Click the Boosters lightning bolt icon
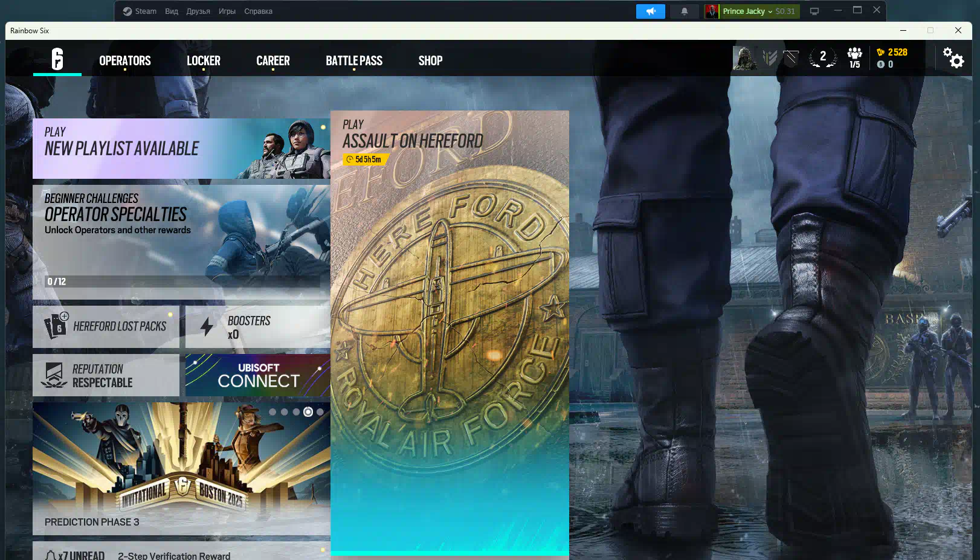This screenshot has width=980, height=560. (x=207, y=326)
